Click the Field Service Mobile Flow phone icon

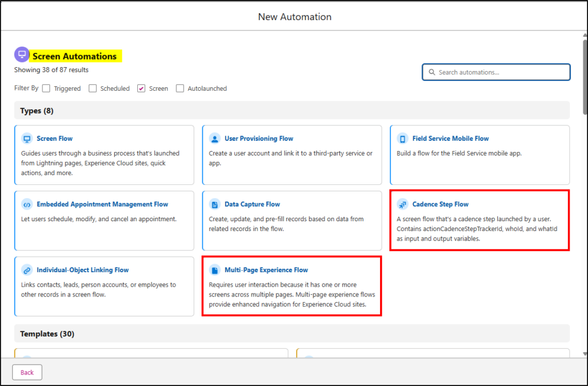(403, 138)
